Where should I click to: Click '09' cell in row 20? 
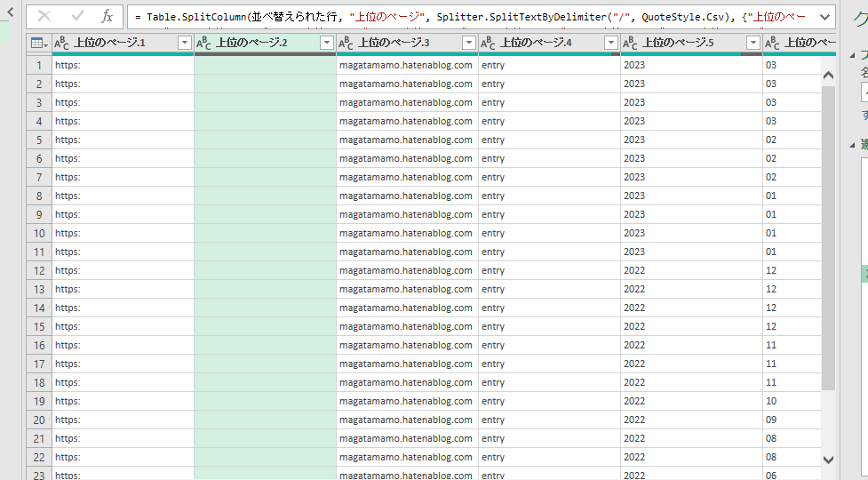pyautogui.click(x=792, y=420)
